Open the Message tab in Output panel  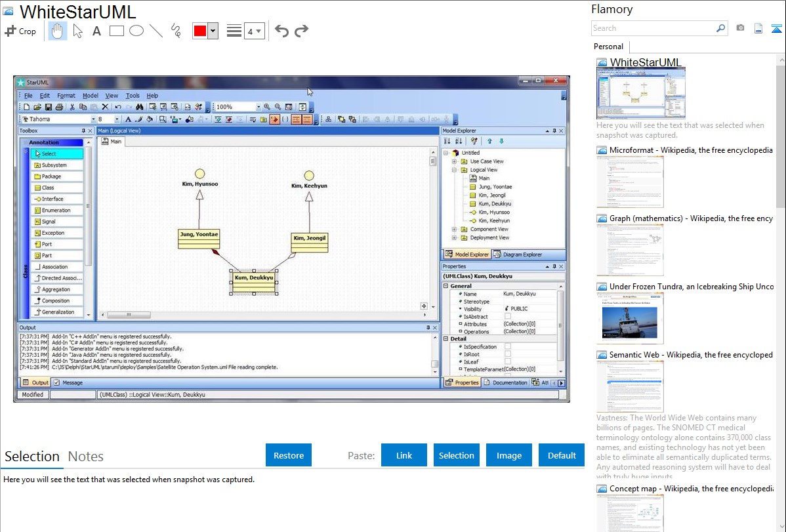pyautogui.click(x=68, y=382)
